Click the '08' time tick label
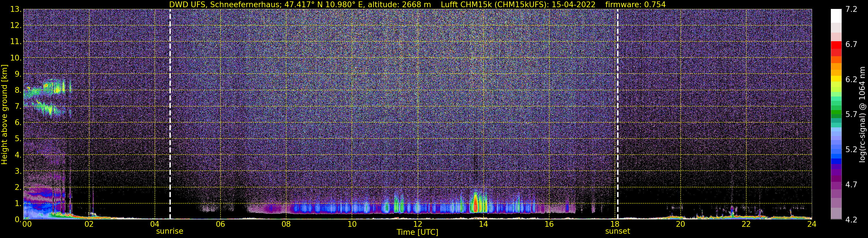This screenshot has height=238, width=868. 286,224
